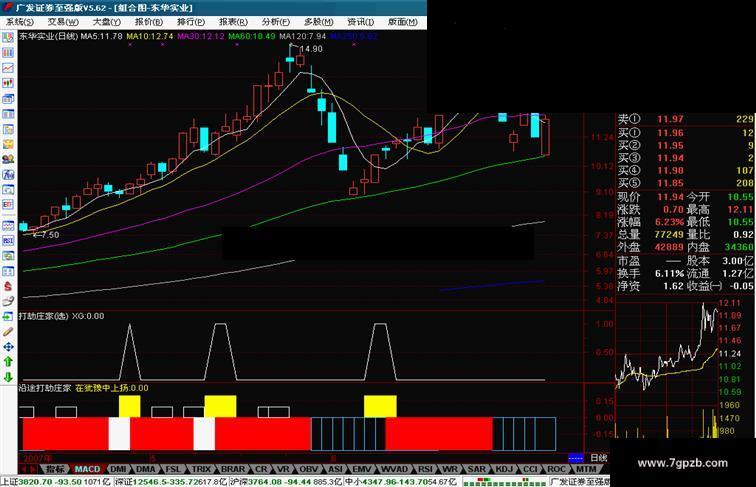This screenshot has height=487, width=756.
Task: Switch to the RSI indicator tab
Action: (x=425, y=469)
